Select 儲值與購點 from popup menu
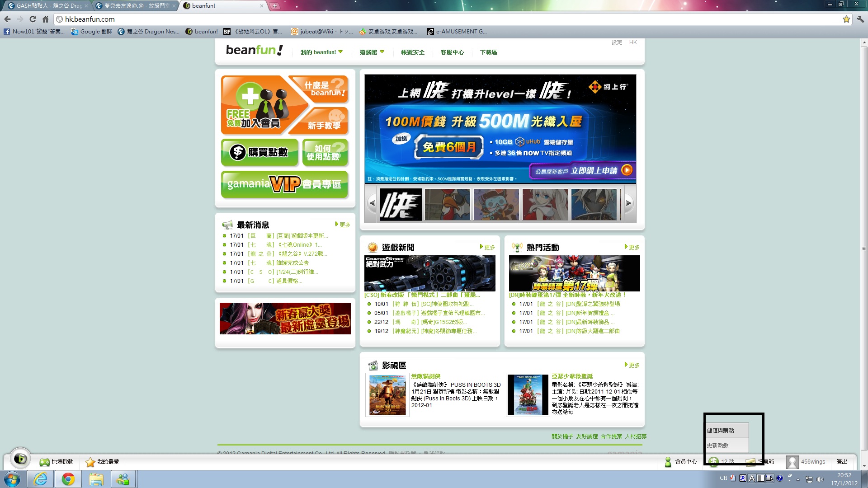This screenshot has width=868, height=488. (x=721, y=431)
